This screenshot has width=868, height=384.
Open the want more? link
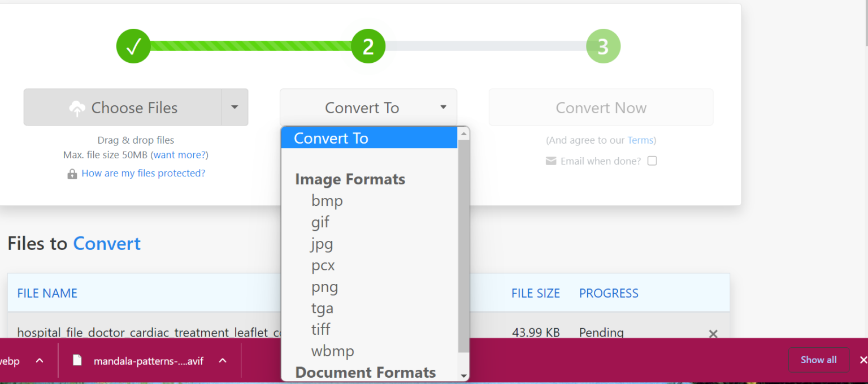(179, 154)
